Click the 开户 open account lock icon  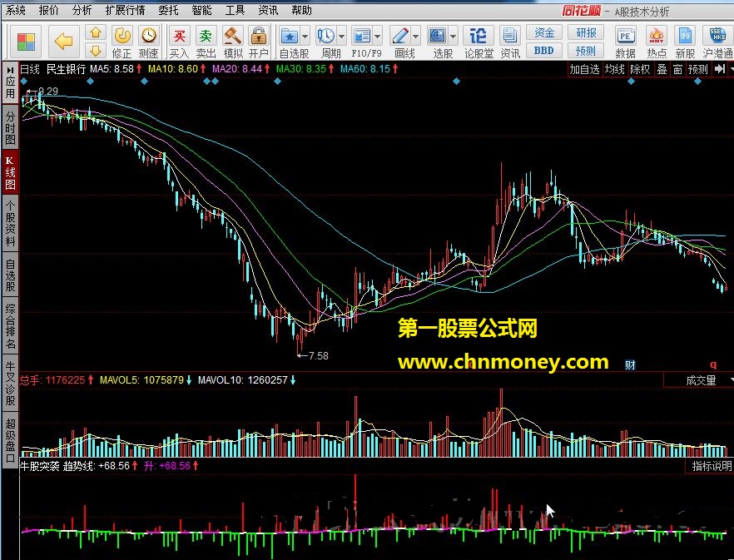(258, 36)
